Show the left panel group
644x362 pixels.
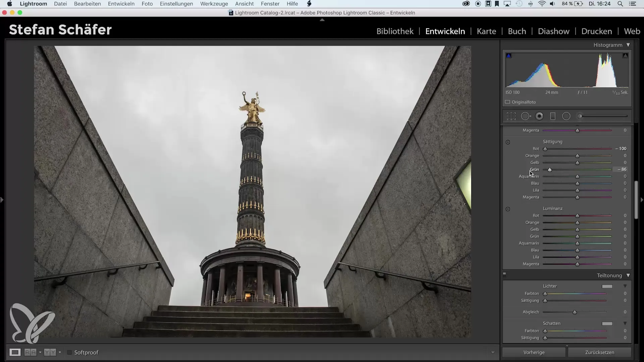(2, 200)
